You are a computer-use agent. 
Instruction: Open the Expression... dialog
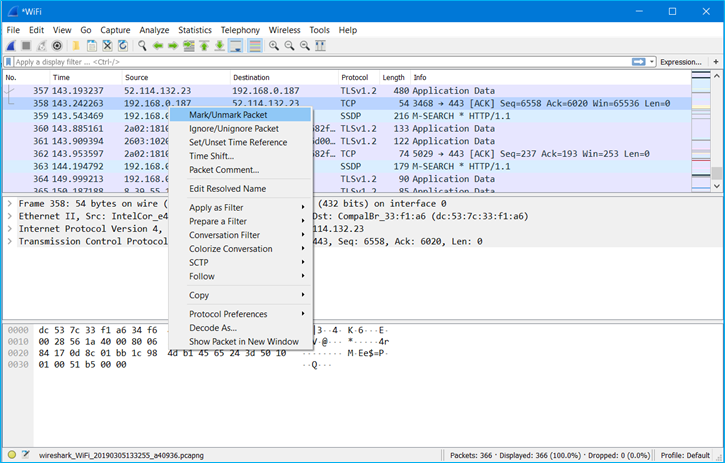pos(681,62)
